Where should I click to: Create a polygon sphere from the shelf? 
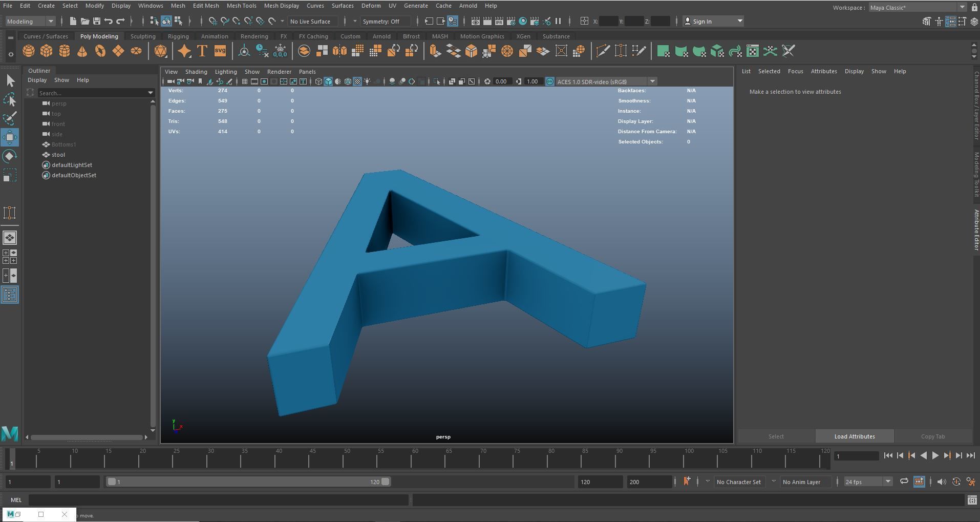29,51
